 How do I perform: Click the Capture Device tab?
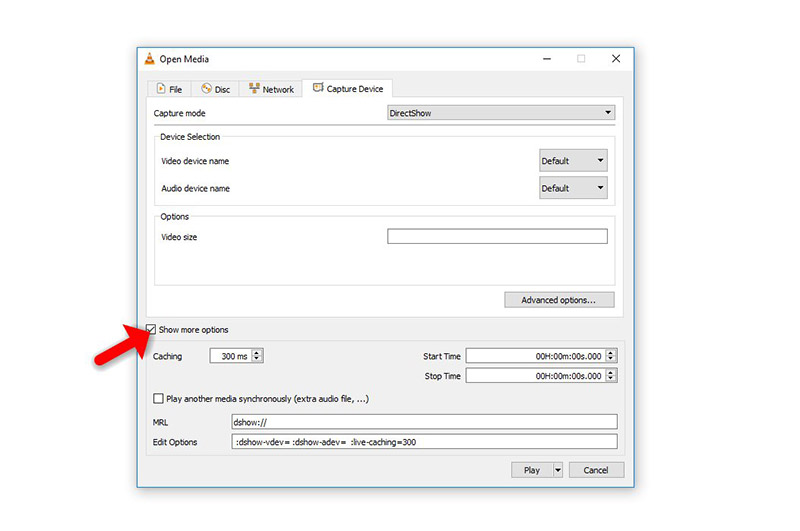(x=348, y=89)
